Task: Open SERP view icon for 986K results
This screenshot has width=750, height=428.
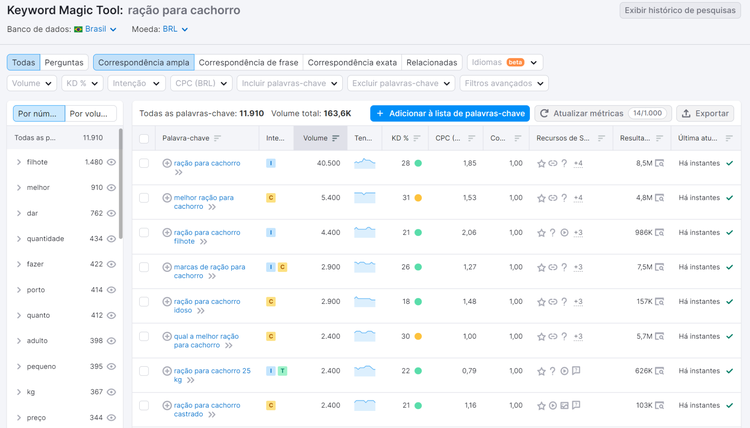Action: tap(660, 233)
